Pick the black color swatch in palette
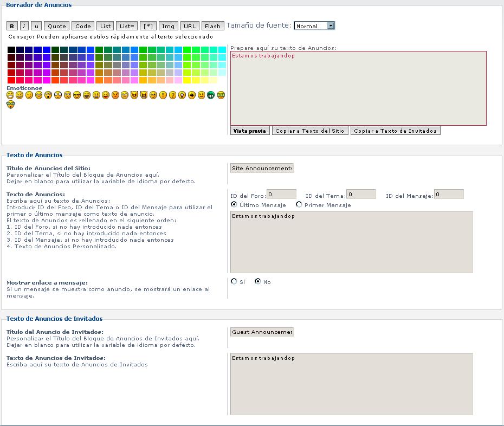This screenshot has height=426, width=504. click(x=11, y=50)
